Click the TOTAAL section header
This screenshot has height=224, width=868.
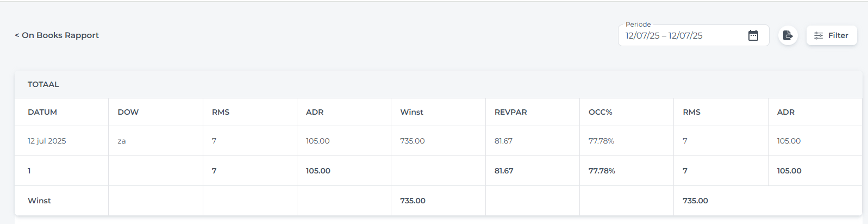point(43,84)
